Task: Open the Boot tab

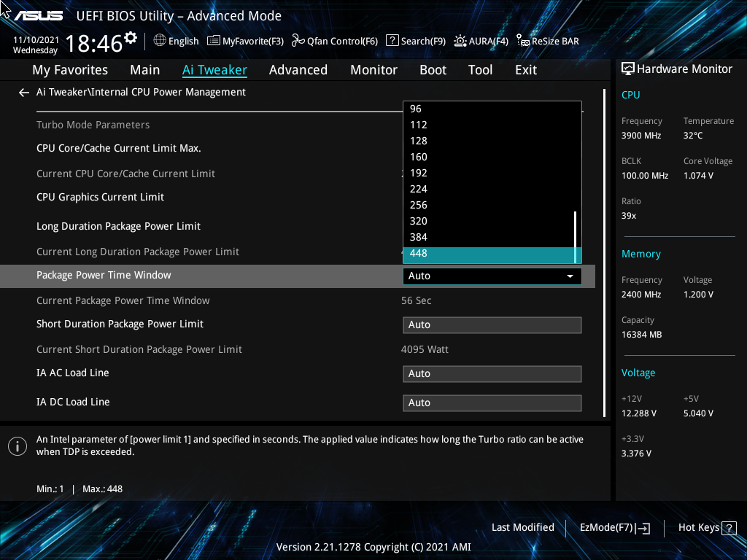Action: pyautogui.click(x=433, y=70)
